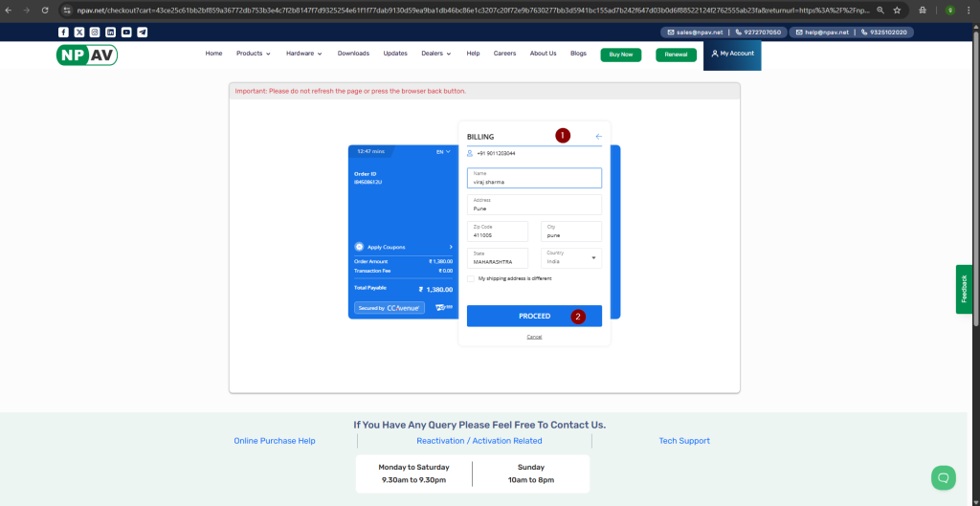Open the YouTube social icon
This screenshot has height=506, width=980.
click(126, 32)
